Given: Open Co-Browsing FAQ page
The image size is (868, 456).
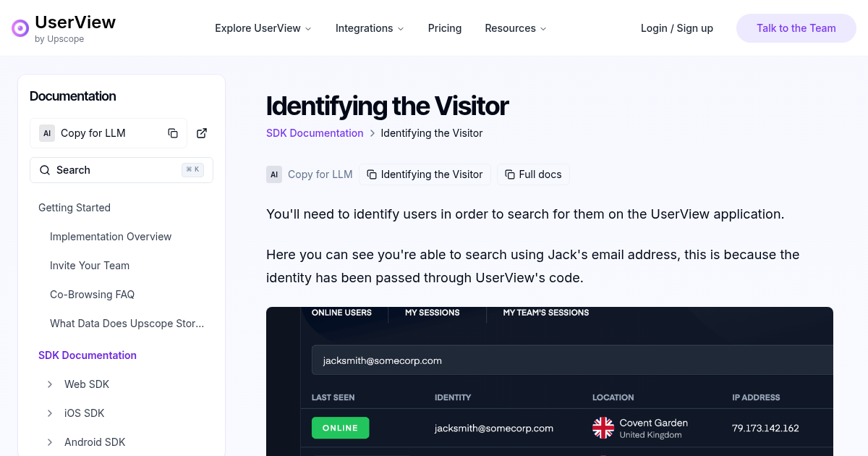Looking at the screenshot, I should 93,295.
